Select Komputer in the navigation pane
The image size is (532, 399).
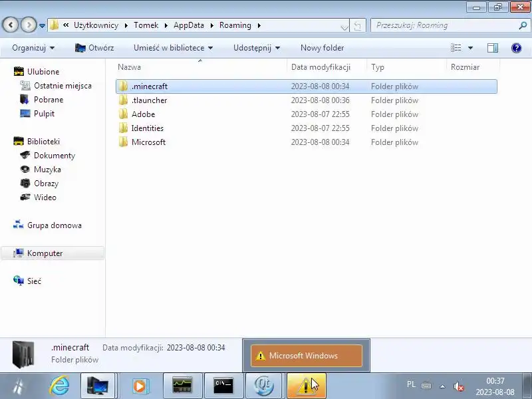click(x=53, y=253)
